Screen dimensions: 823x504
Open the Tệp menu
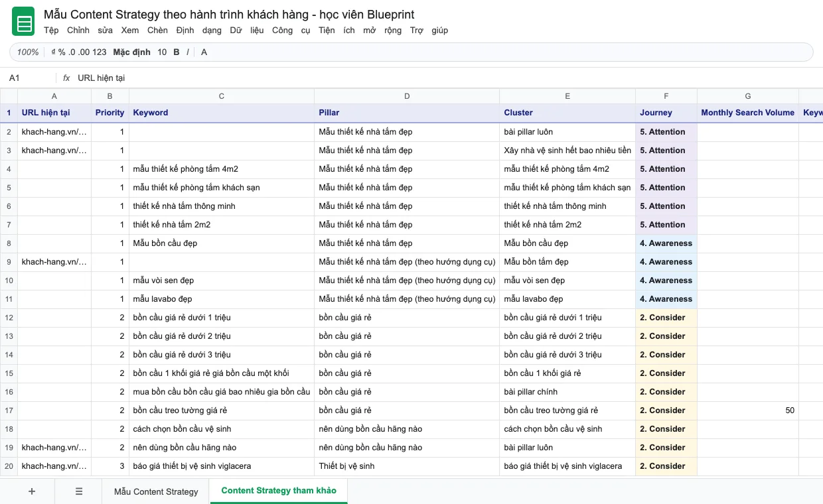coord(51,31)
